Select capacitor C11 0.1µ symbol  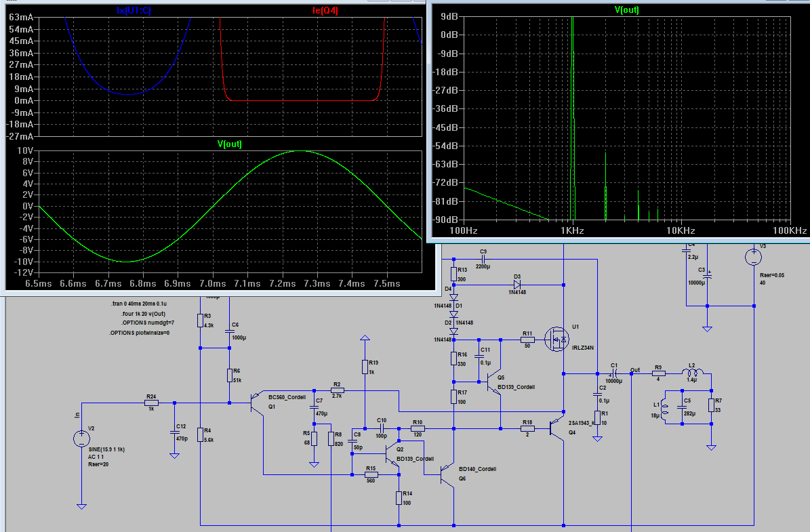point(479,357)
